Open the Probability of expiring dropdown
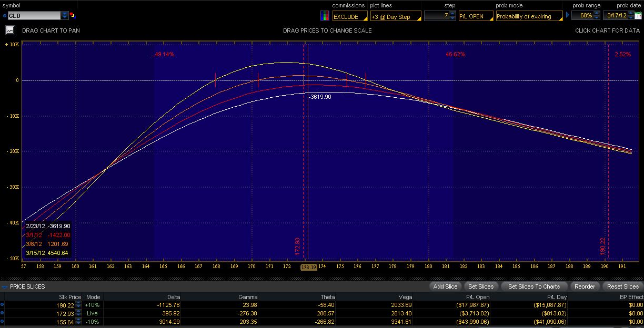644x328 pixels. [x=529, y=16]
